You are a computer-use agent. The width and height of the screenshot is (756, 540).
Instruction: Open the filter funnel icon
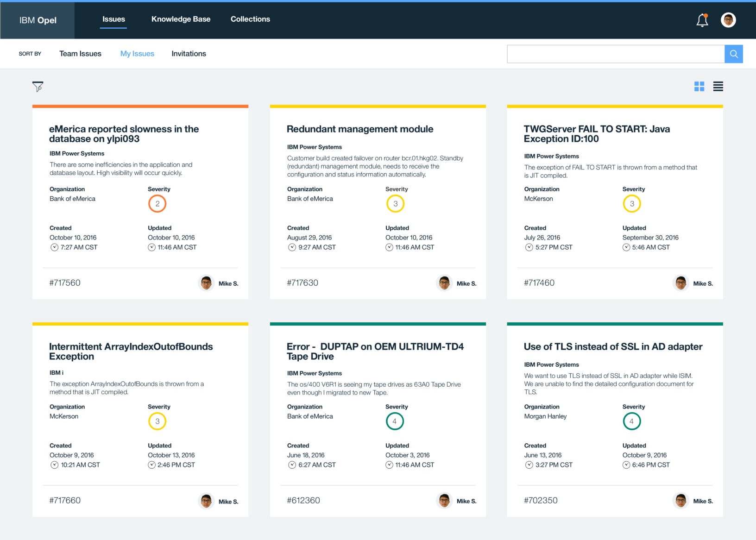(x=38, y=87)
